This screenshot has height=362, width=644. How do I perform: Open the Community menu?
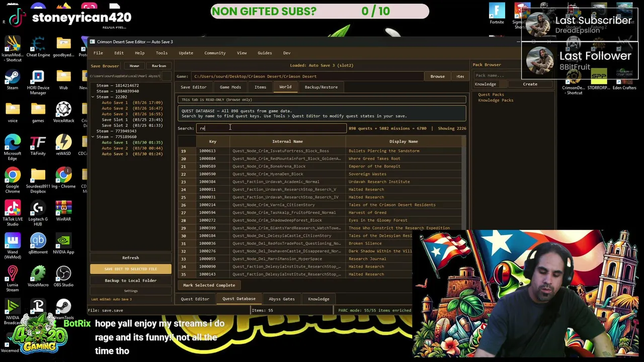pos(215,53)
